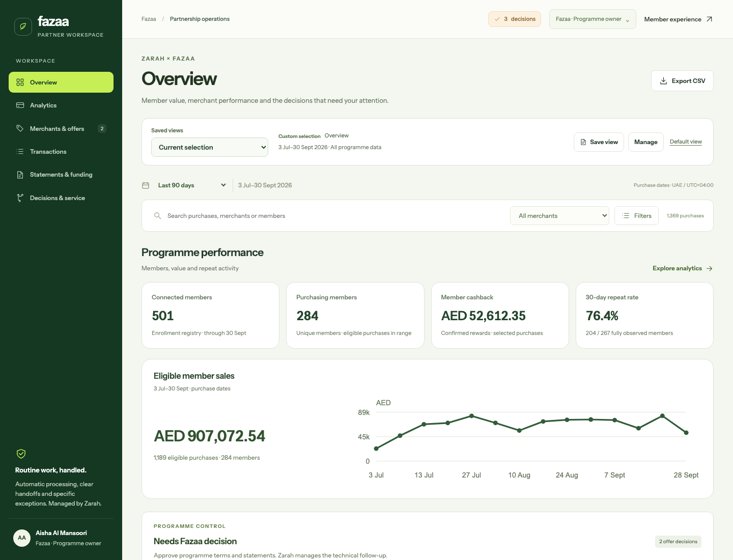Open the Last 90 days date range dropdown
The image size is (733, 560).
(x=192, y=185)
